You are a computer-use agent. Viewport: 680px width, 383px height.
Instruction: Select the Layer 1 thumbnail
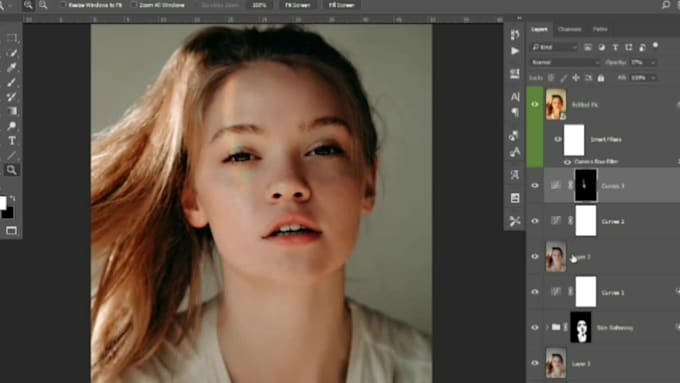(556, 363)
